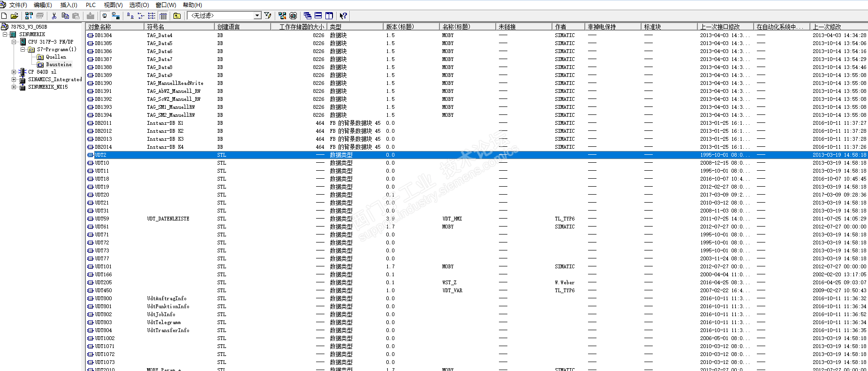Collapse the CPU 317F-3 PN/DP node
The height and width of the screenshot is (371, 868).
[14, 42]
